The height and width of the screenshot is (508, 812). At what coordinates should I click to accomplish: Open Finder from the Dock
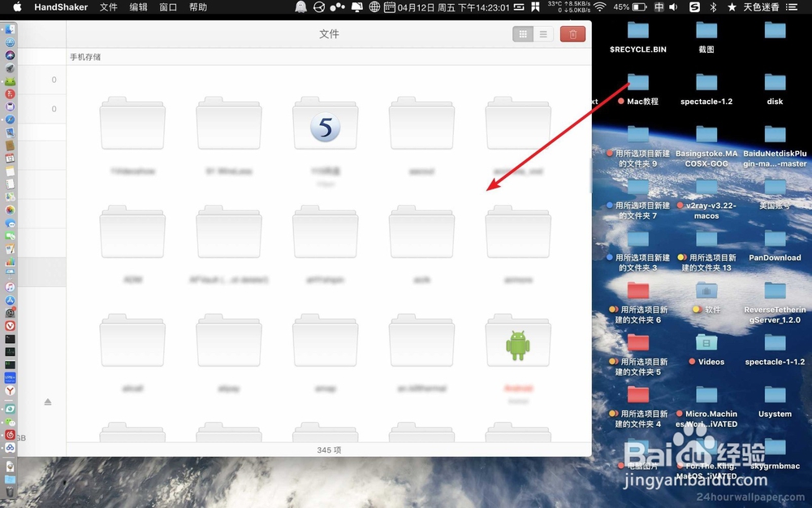point(10,30)
